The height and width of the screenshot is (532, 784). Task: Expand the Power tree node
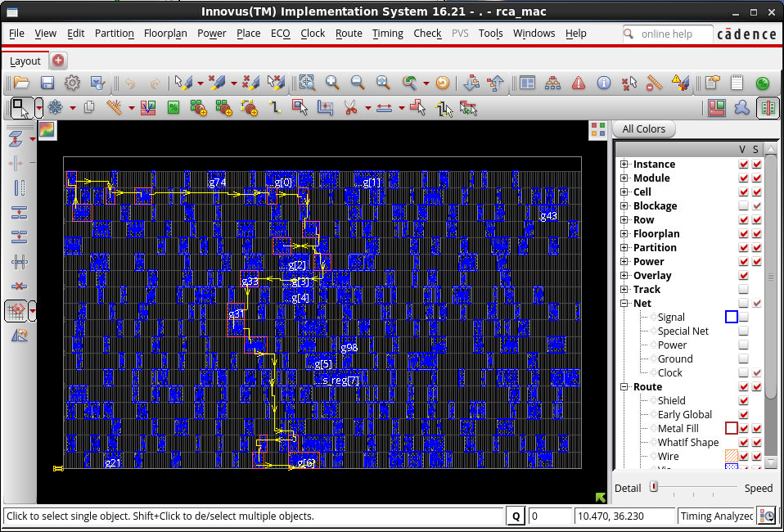point(624,262)
